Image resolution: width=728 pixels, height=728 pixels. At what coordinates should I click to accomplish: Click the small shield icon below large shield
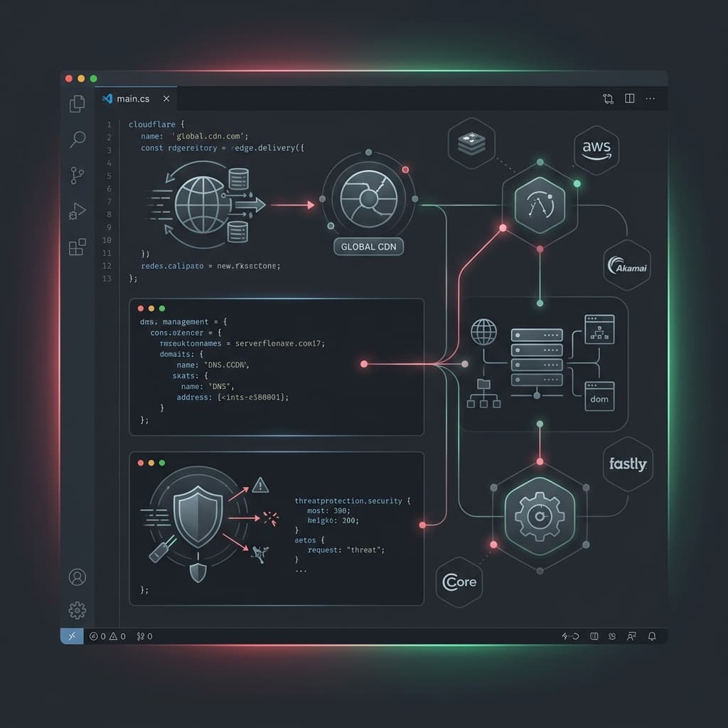click(x=198, y=572)
